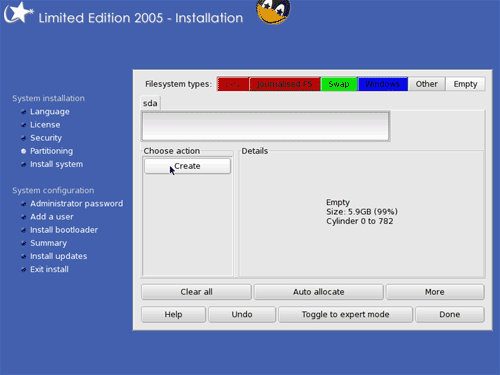500x375 pixels.
Task: Click the star logo in the header
Action: click(x=18, y=13)
